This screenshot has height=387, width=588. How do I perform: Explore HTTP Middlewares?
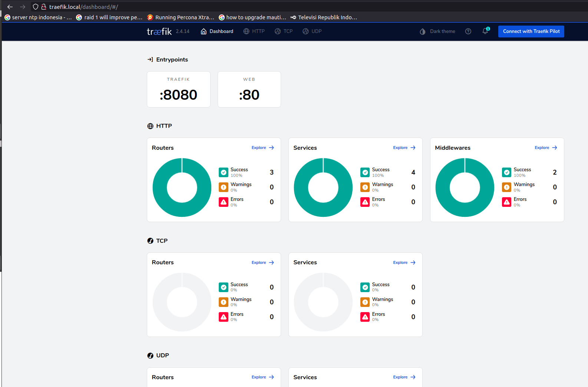pyautogui.click(x=546, y=148)
